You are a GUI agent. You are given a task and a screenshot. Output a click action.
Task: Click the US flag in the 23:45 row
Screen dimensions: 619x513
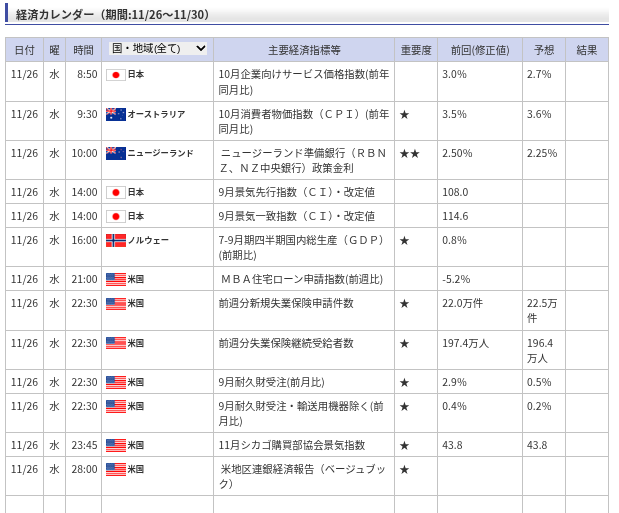coord(115,445)
